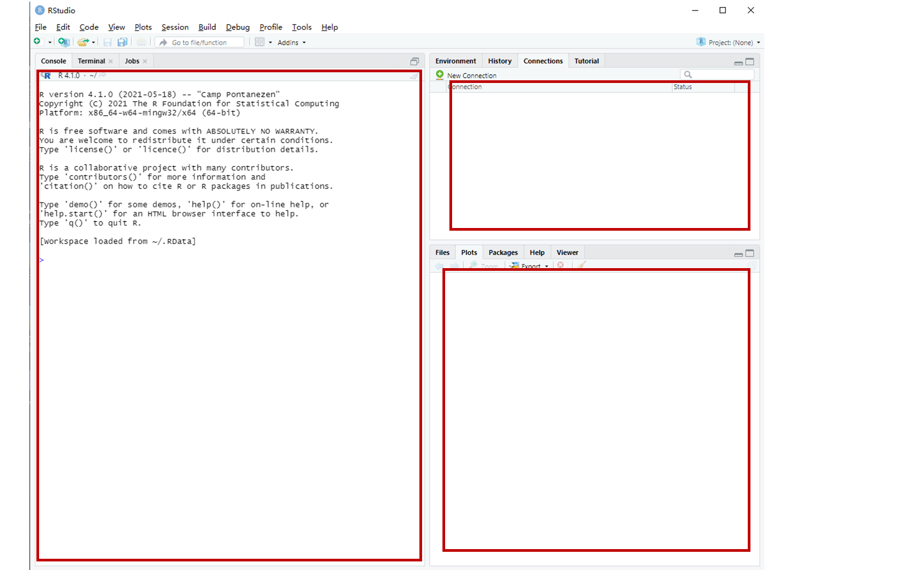Click the Connections search box

[717, 74]
